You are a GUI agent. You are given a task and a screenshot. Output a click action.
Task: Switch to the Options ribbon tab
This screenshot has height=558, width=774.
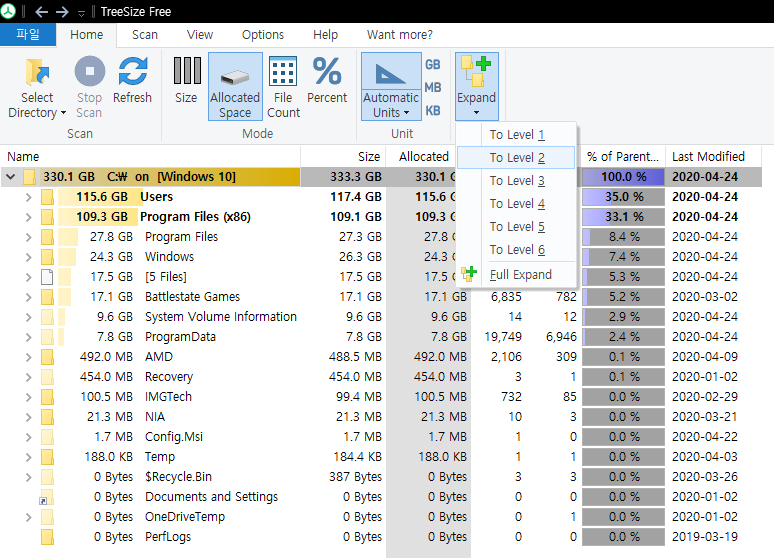263,35
